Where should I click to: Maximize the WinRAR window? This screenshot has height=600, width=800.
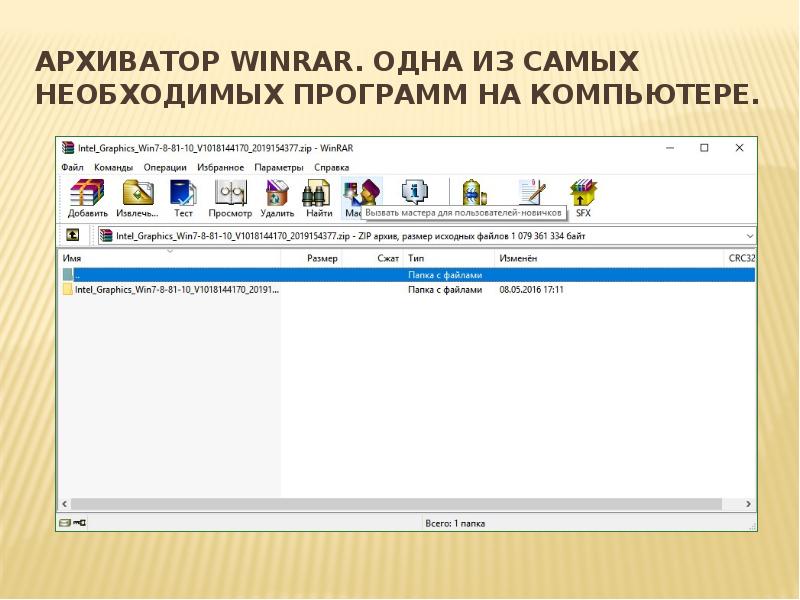(x=704, y=148)
